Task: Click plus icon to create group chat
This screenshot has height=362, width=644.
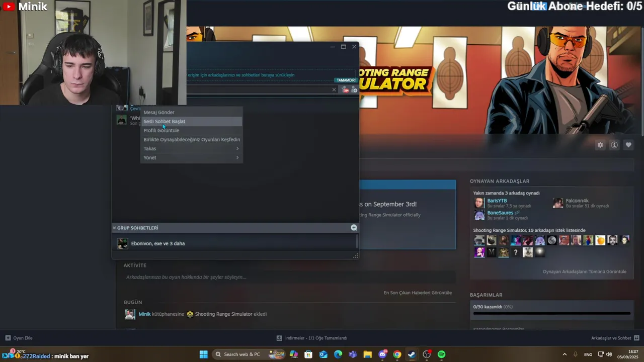Action: 354,228
